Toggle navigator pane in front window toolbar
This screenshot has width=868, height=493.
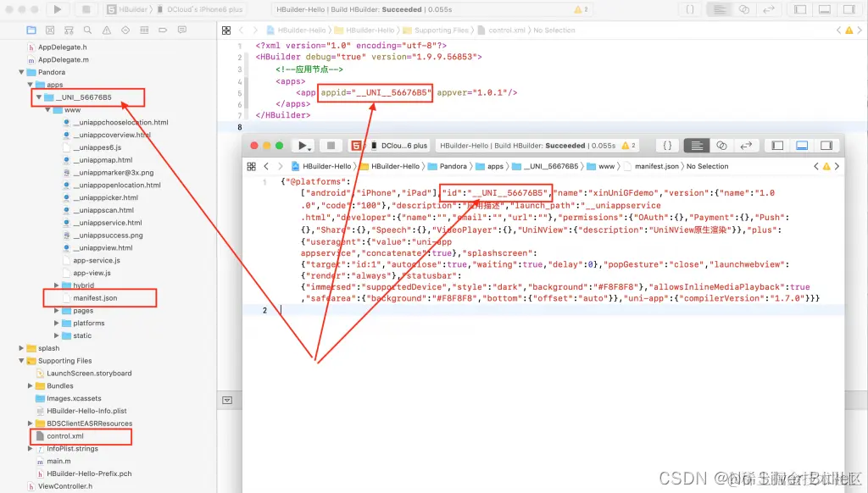click(x=777, y=146)
